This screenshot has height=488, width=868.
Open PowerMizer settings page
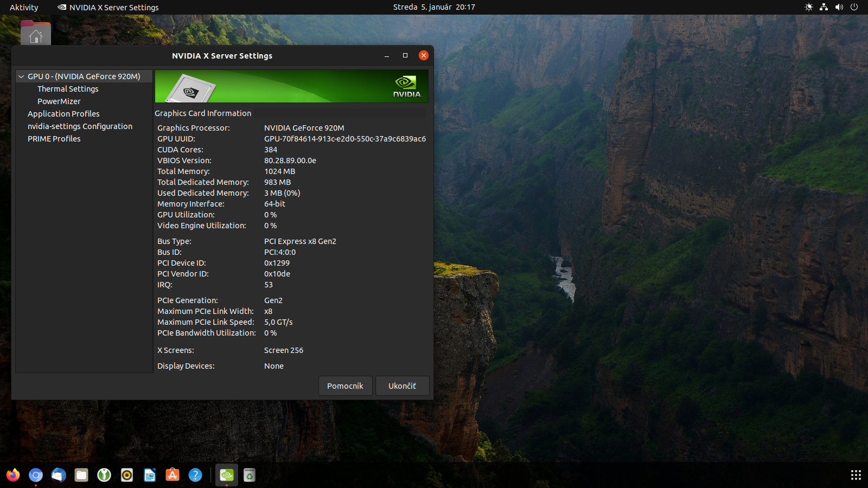[x=59, y=101]
